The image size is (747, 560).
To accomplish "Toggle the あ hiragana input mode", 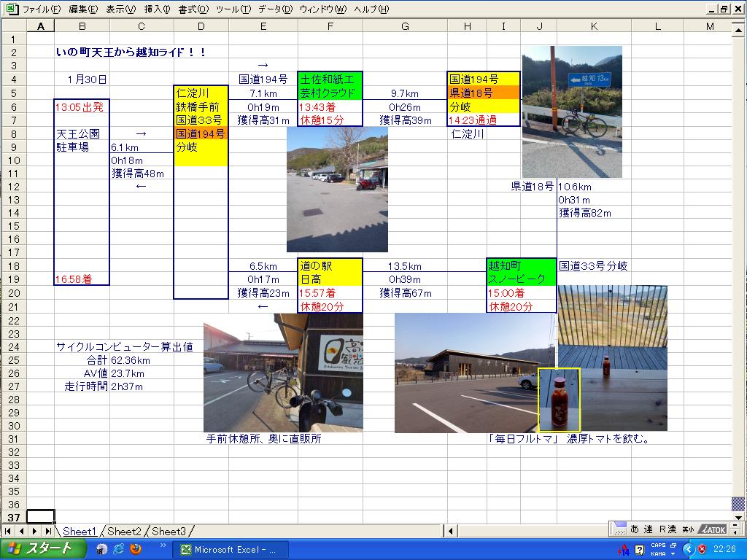I will click(x=635, y=529).
